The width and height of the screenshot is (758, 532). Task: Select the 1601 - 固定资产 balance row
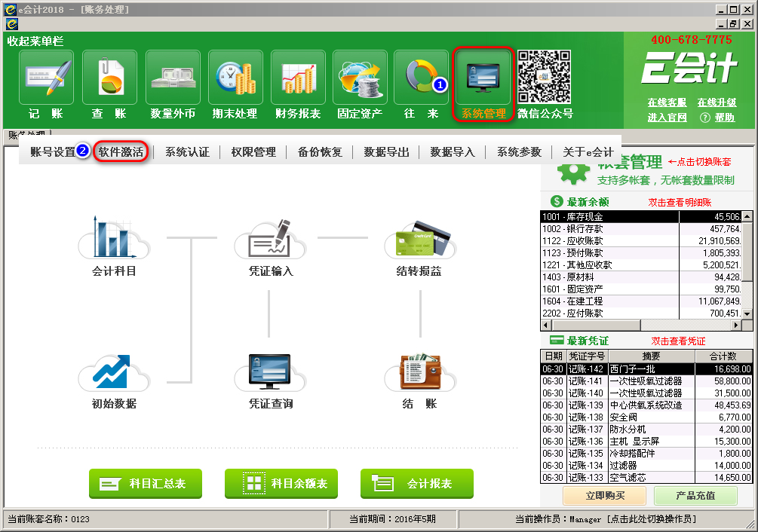[641, 289]
